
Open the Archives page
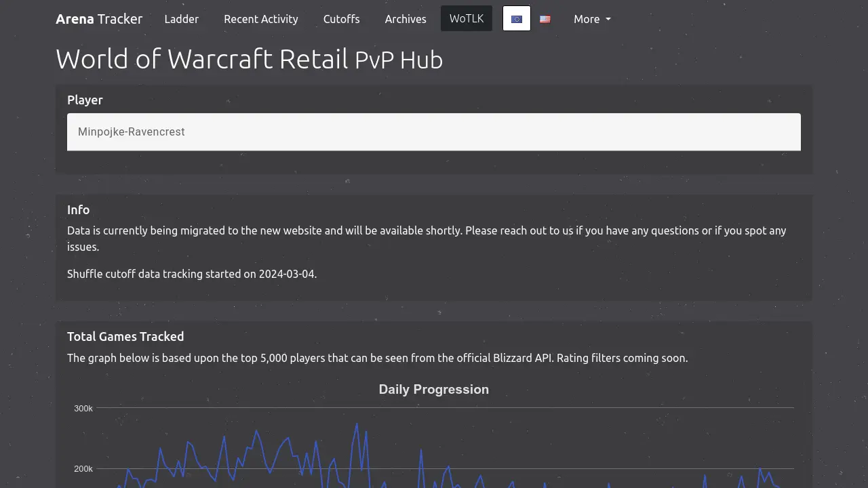(406, 19)
